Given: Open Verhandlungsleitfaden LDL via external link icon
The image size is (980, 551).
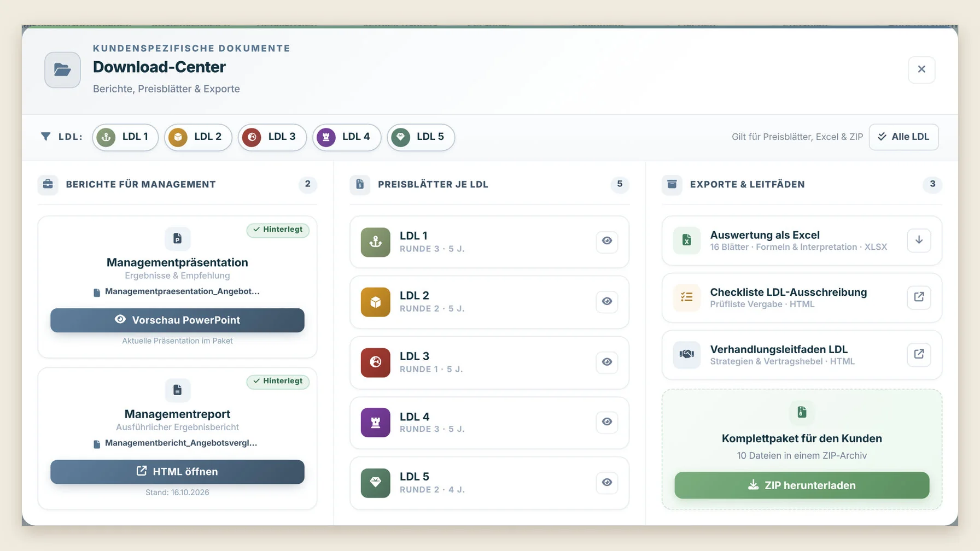Looking at the screenshot, I should [919, 354].
